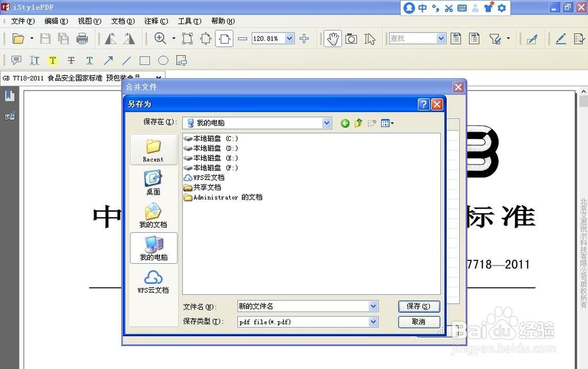Select the Arrow drawing tool
Screen dimensions: 588x369
pos(108,61)
